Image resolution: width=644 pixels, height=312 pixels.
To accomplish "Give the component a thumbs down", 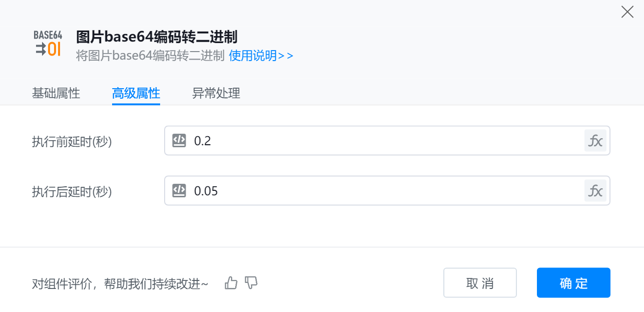I will click(251, 283).
